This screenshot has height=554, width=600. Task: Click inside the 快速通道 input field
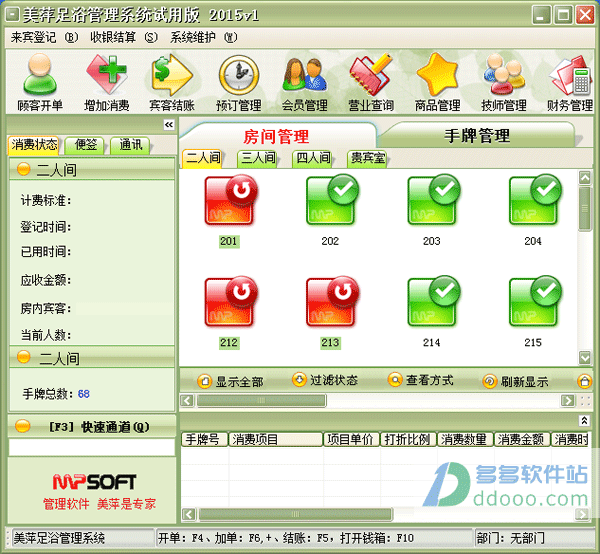tap(92, 447)
